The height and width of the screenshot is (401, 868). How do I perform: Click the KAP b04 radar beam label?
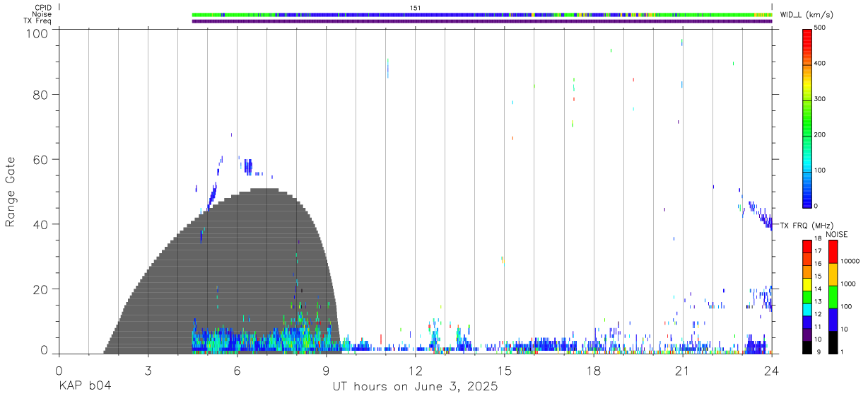[84, 387]
